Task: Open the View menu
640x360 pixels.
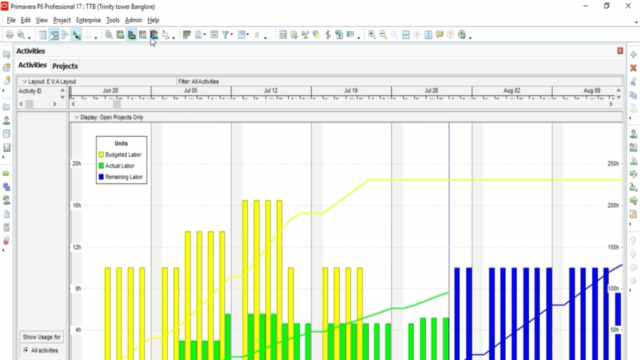Action: click(x=42, y=20)
